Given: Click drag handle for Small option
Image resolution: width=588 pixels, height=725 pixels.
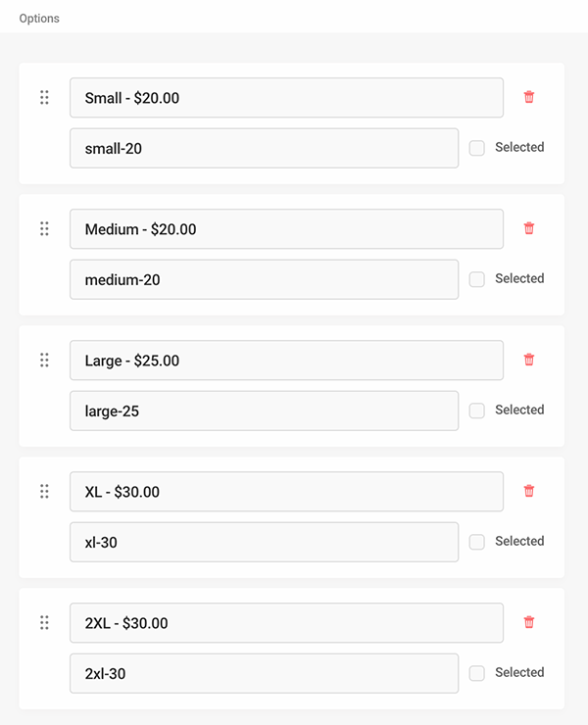Looking at the screenshot, I should [44, 98].
